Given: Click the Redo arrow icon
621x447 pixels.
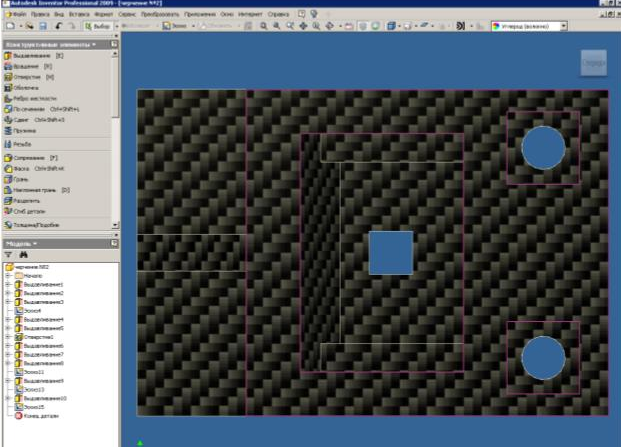Looking at the screenshot, I should [71, 26].
